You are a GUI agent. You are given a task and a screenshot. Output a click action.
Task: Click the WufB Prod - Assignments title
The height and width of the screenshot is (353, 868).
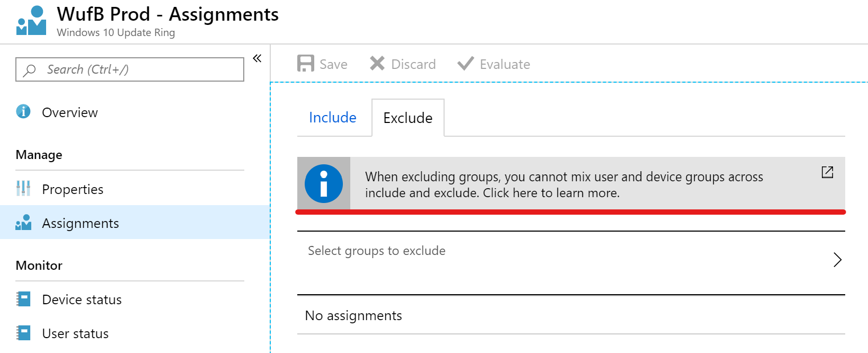coord(167,14)
